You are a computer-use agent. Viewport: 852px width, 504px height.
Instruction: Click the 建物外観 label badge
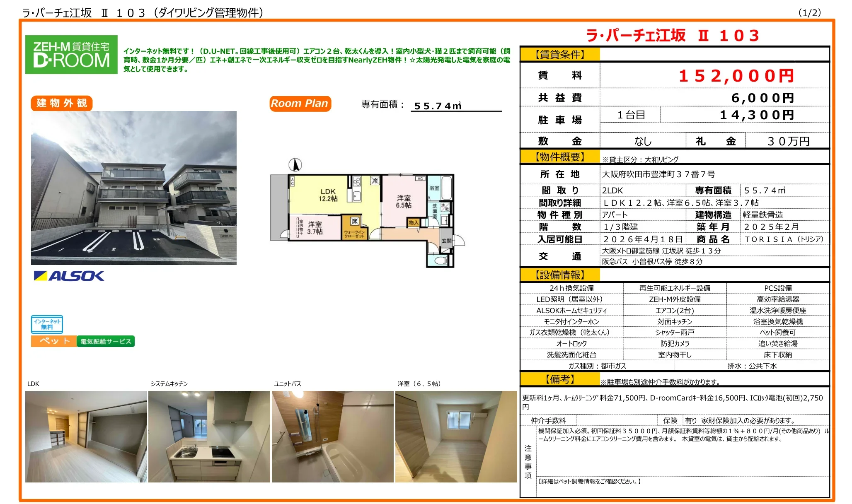coord(61,104)
